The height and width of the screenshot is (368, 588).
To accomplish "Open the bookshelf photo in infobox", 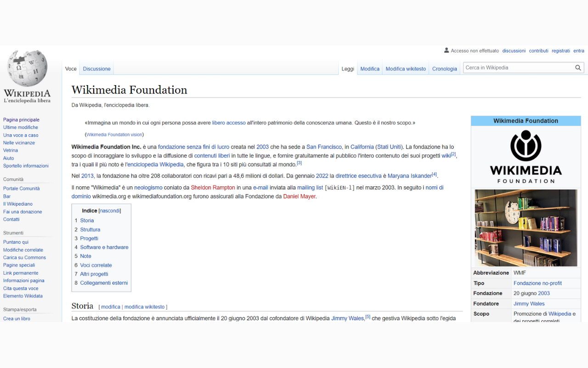I will (x=526, y=228).
